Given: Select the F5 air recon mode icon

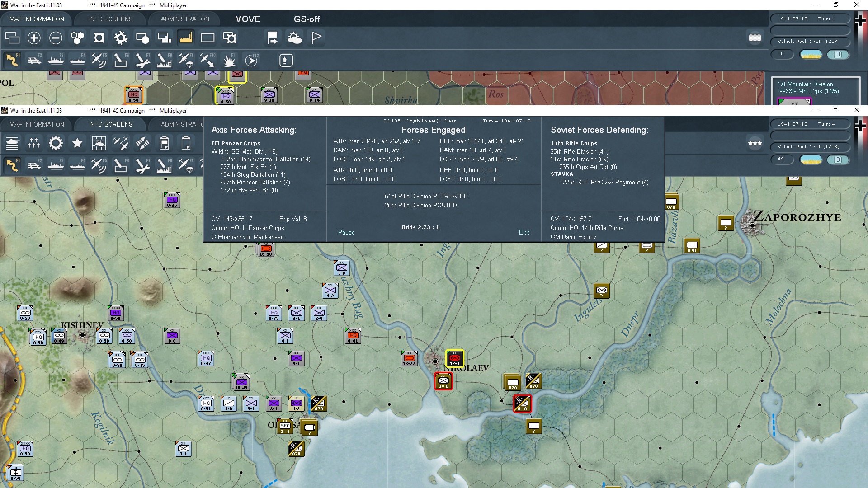Looking at the screenshot, I should (99, 60).
